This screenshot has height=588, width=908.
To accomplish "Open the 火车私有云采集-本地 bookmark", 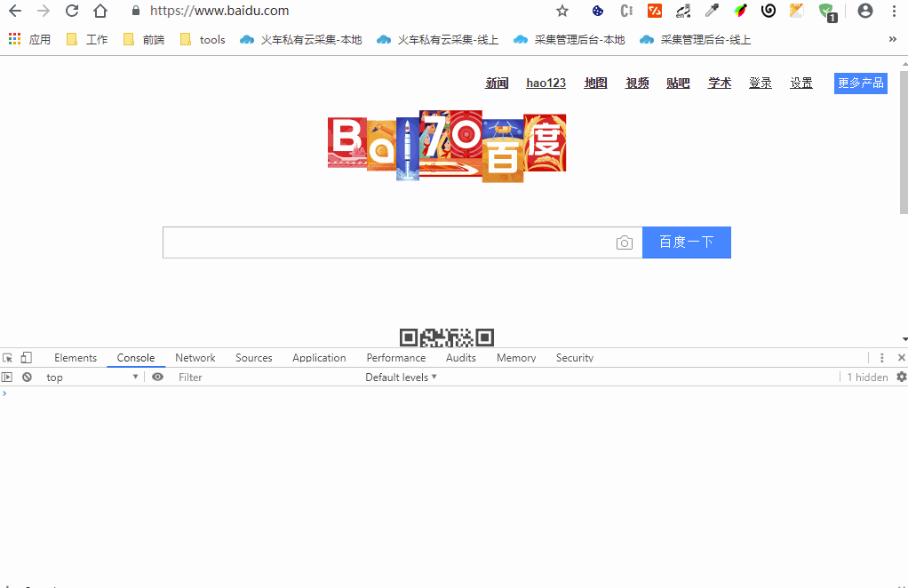I will click(x=301, y=39).
